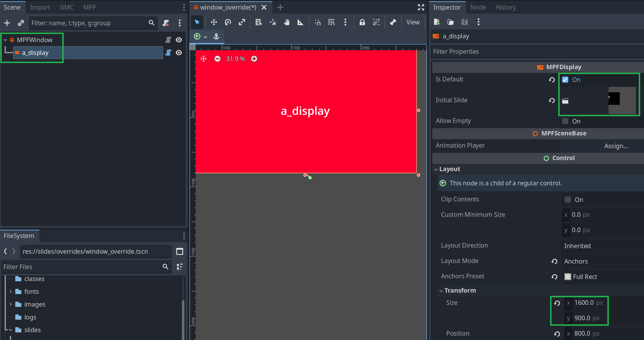This screenshot has height=340, width=644.
Task: Click the Lock selected node icon
Action: 362,22
